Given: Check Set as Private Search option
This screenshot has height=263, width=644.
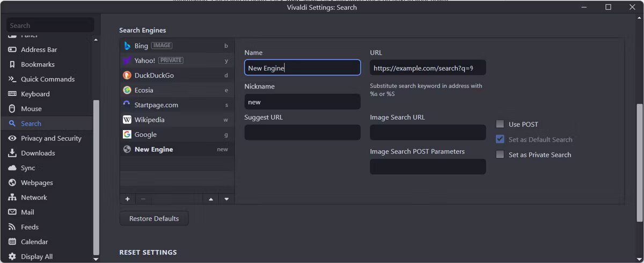Looking at the screenshot, I should pos(500,155).
